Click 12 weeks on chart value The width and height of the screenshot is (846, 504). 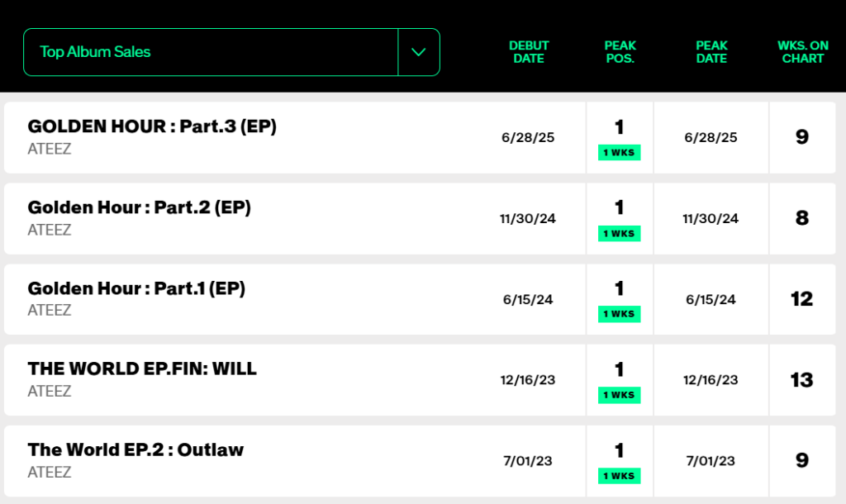801,299
